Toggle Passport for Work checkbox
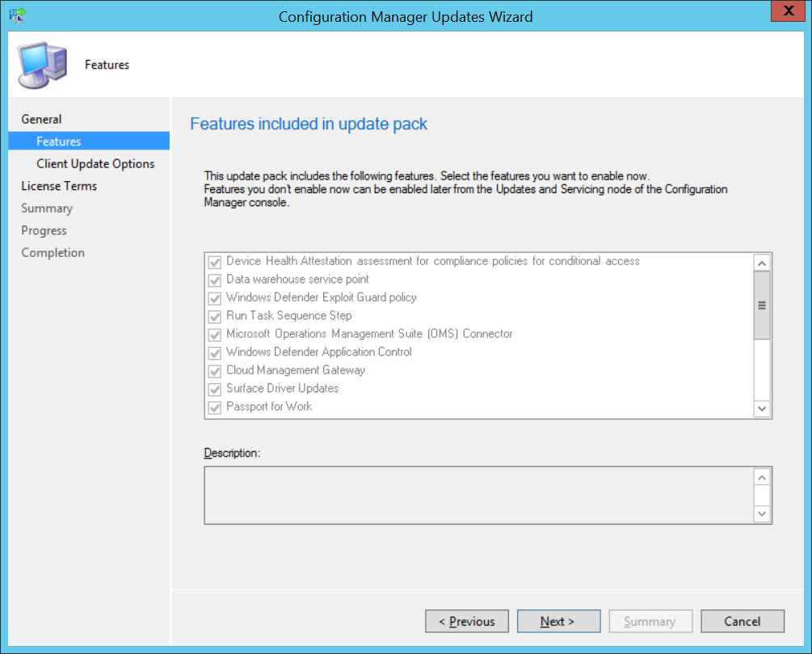812x654 pixels. [x=214, y=407]
